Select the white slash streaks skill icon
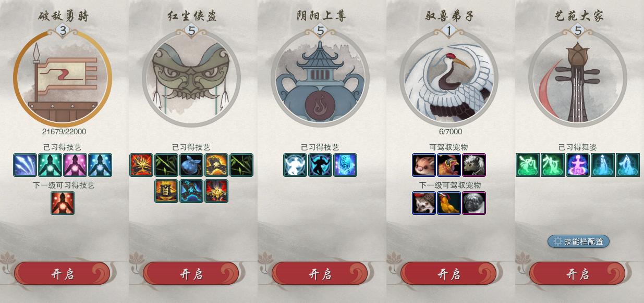The height and width of the screenshot is (303, 644). point(25,165)
